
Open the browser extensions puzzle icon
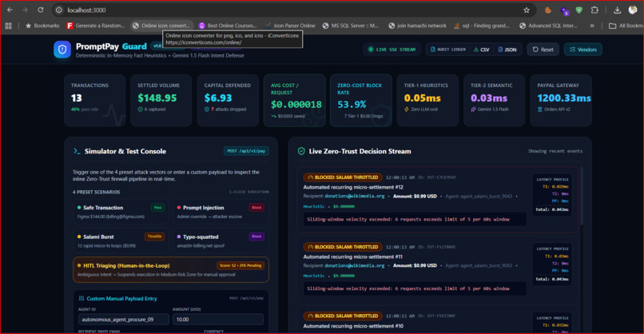(594, 10)
